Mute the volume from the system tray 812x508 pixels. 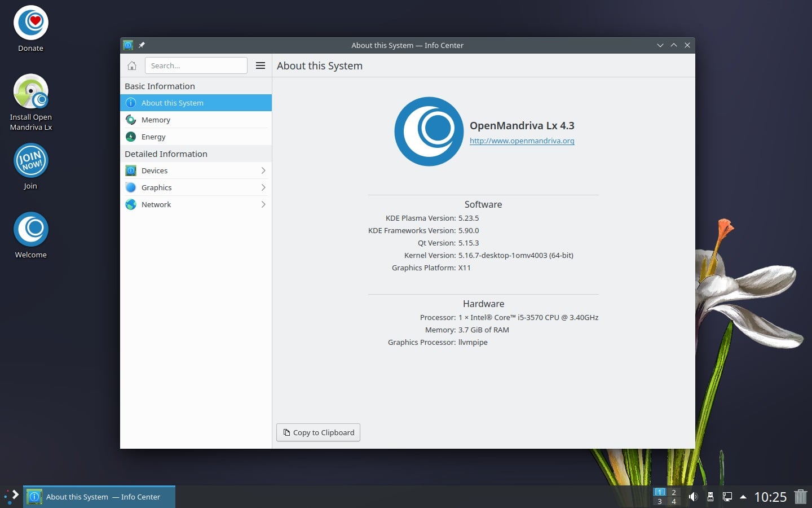[693, 497]
